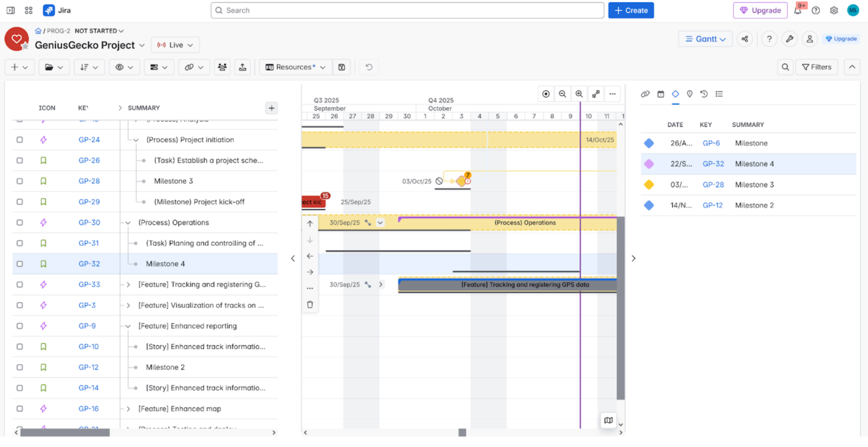The width and height of the screenshot is (868, 447).
Task: Click the undo arrow in toolbar
Action: pos(369,67)
